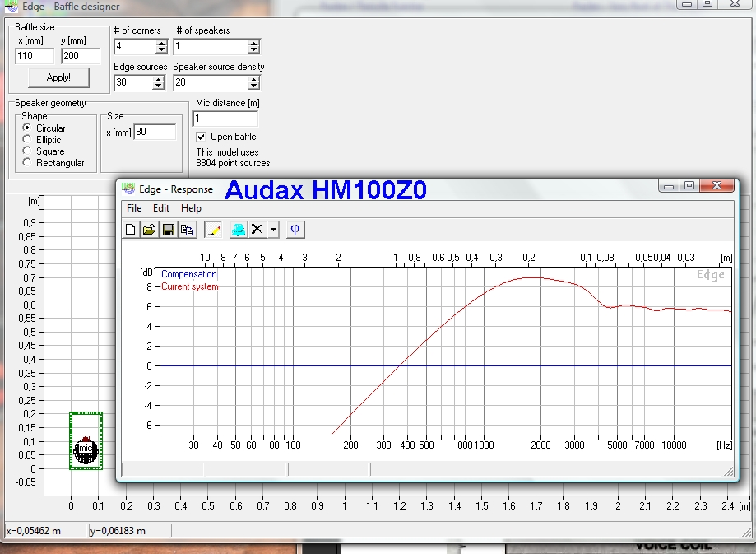Click the New document toolbar icon
Image resolution: width=756 pixels, height=554 pixels.
tap(130, 230)
